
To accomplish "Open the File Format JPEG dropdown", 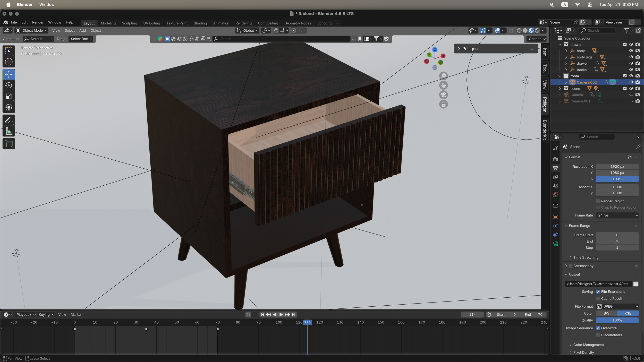I will (617, 306).
